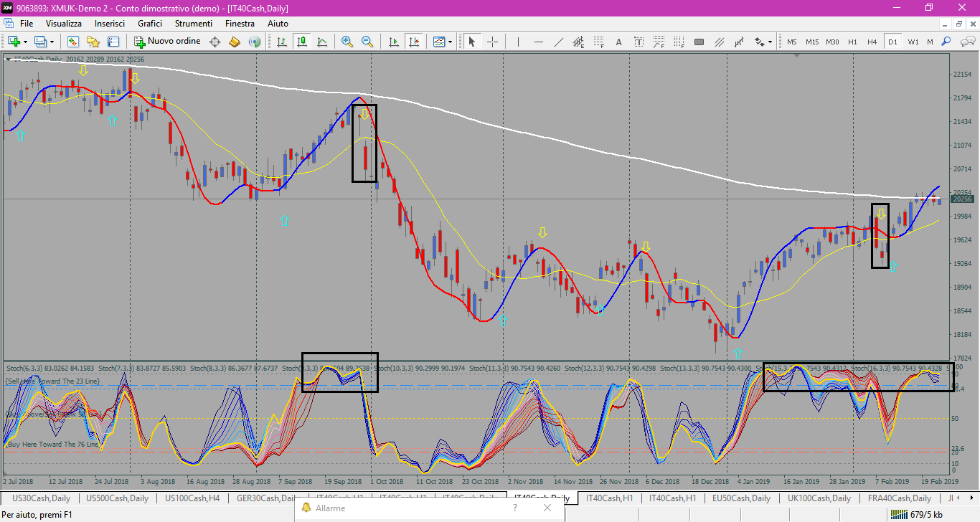Image resolution: width=980 pixels, height=522 pixels.
Task: Select the arrow cursor tool
Action: coord(472,42)
